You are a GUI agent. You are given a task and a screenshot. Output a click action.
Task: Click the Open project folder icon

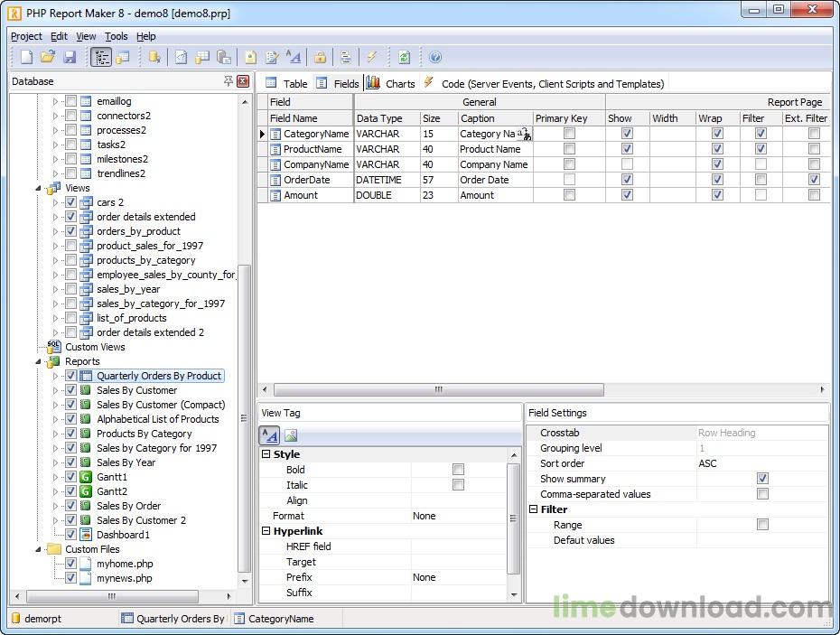(x=48, y=58)
